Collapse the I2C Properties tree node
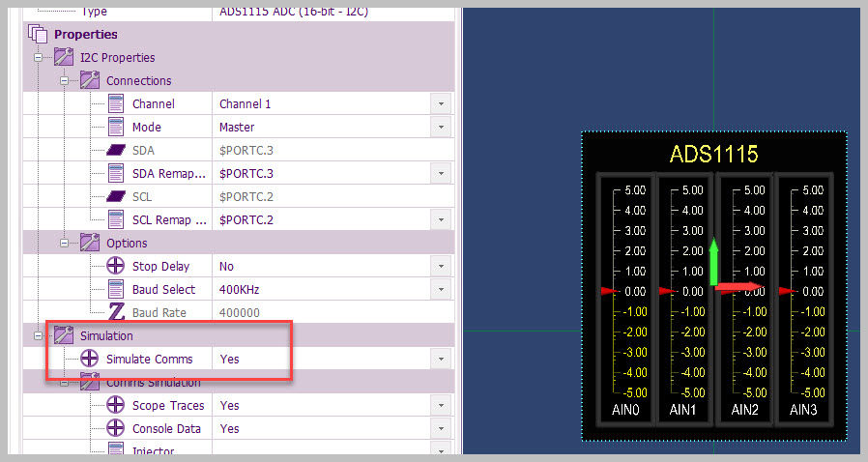Screen dimensions: 868x462 point(38,58)
